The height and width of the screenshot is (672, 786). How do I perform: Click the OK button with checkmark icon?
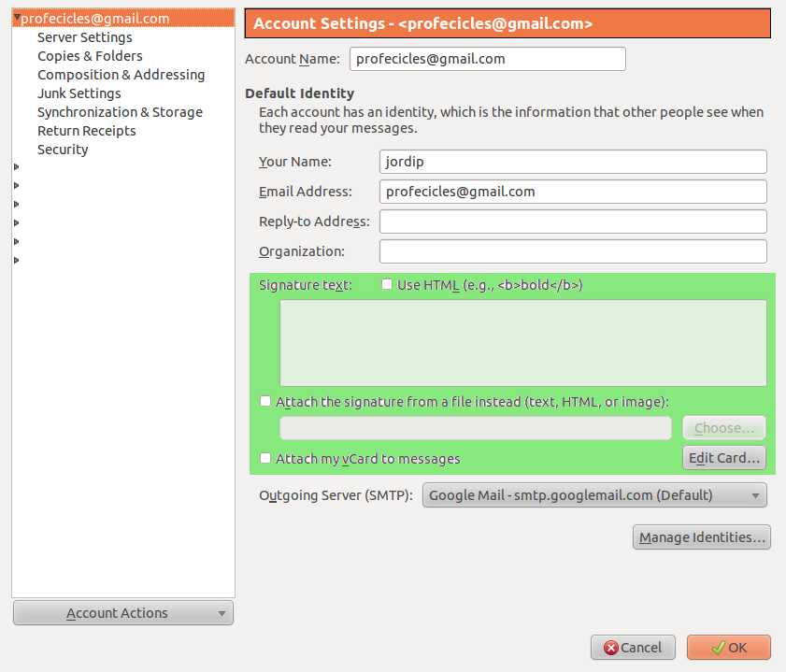pyautogui.click(x=728, y=648)
